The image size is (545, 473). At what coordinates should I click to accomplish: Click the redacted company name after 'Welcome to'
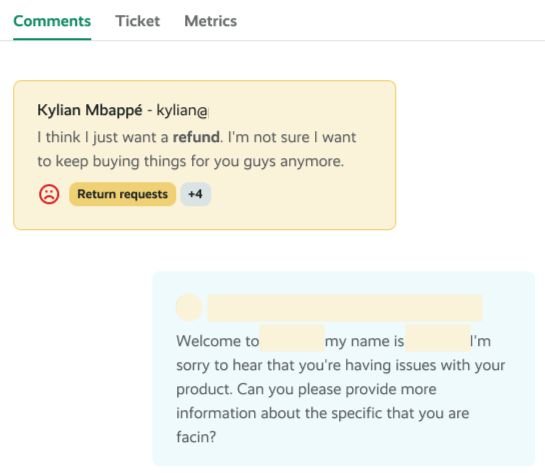click(292, 339)
